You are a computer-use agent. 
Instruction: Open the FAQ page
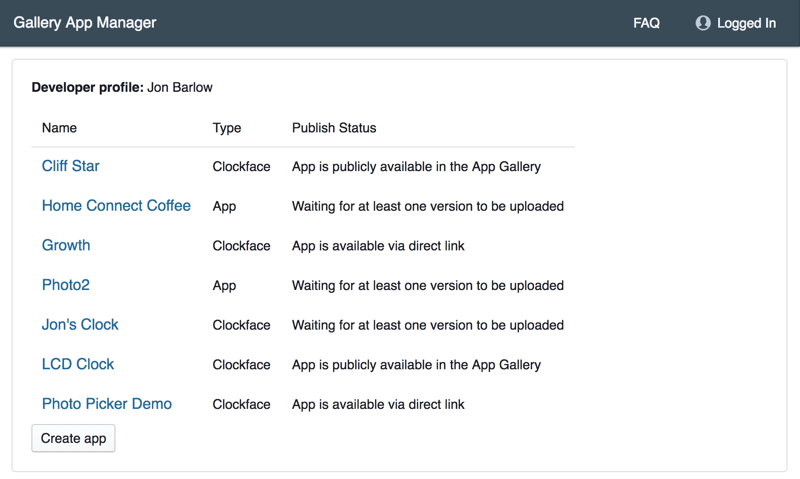[x=646, y=23]
